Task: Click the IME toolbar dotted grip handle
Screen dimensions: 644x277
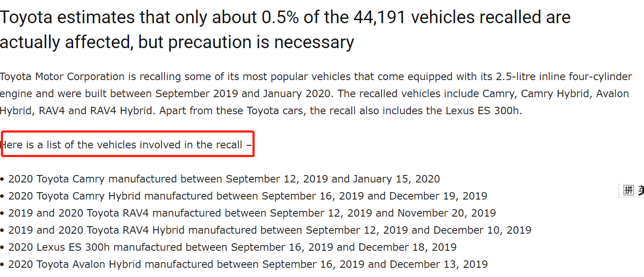Action: tap(619, 190)
